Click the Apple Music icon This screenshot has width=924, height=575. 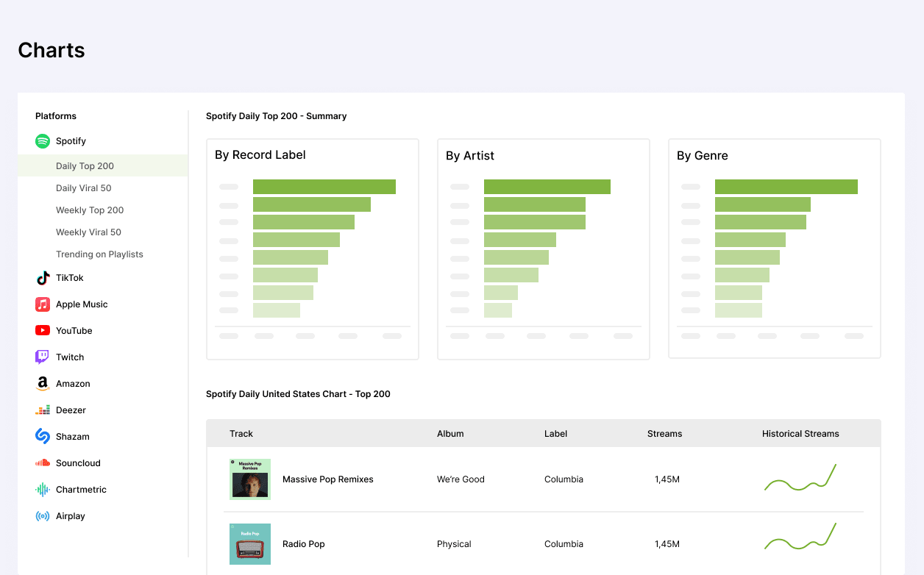(x=43, y=304)
